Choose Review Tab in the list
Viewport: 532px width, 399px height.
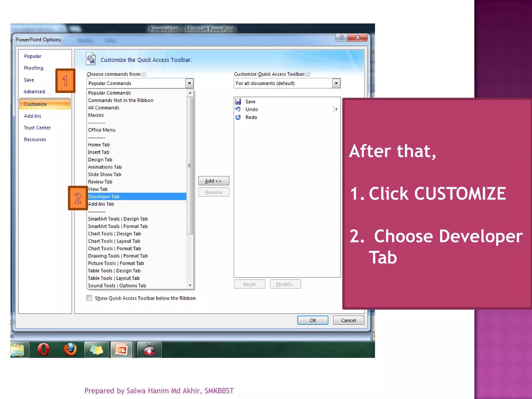click(x=137, y=182)
